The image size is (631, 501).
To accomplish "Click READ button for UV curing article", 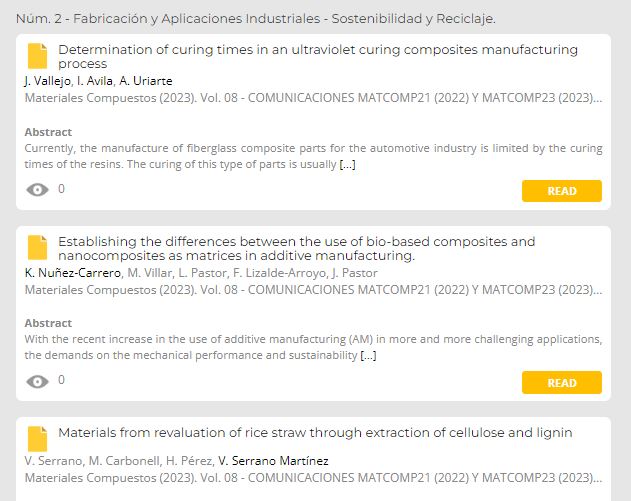I will tap(562, 191).
